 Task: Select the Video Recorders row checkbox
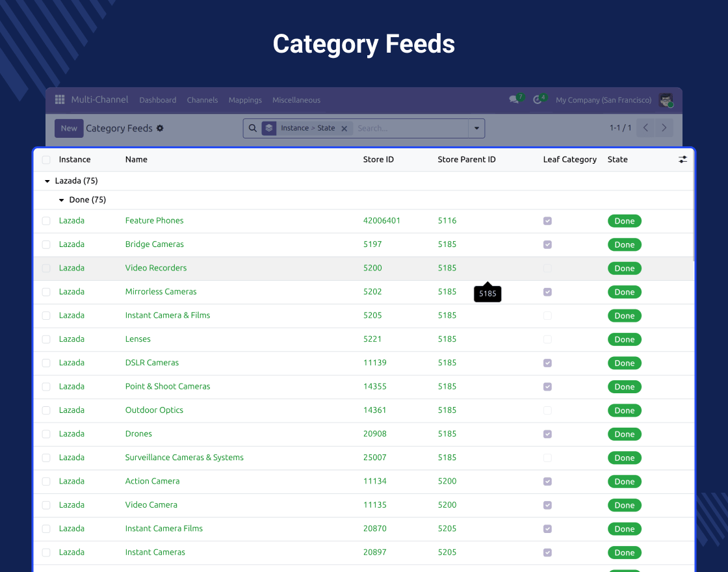coord(46,268)
